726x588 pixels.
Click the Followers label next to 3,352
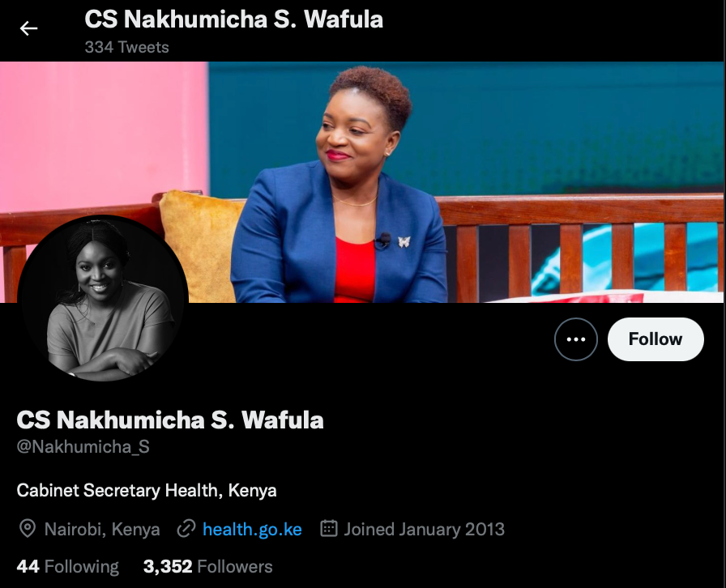pos(235,567)
